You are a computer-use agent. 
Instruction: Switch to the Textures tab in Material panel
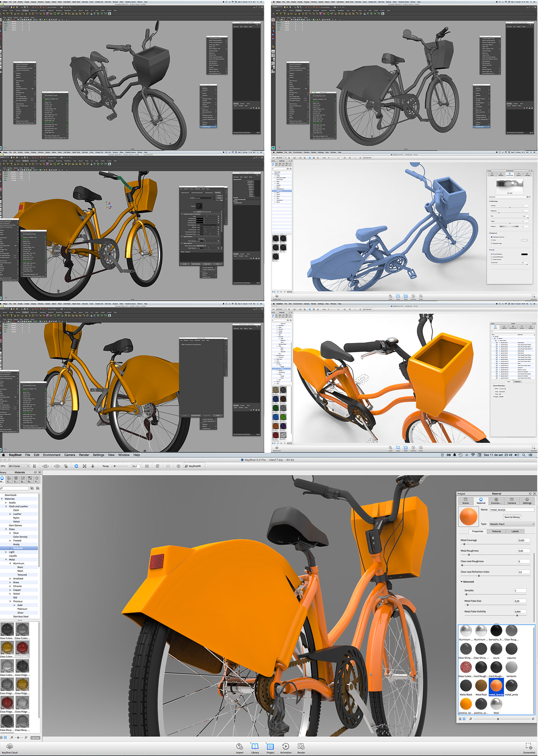(x=496, y=531)
